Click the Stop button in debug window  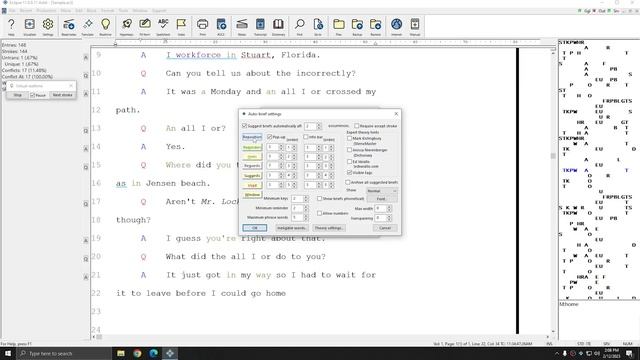click(x=18, y=95)
